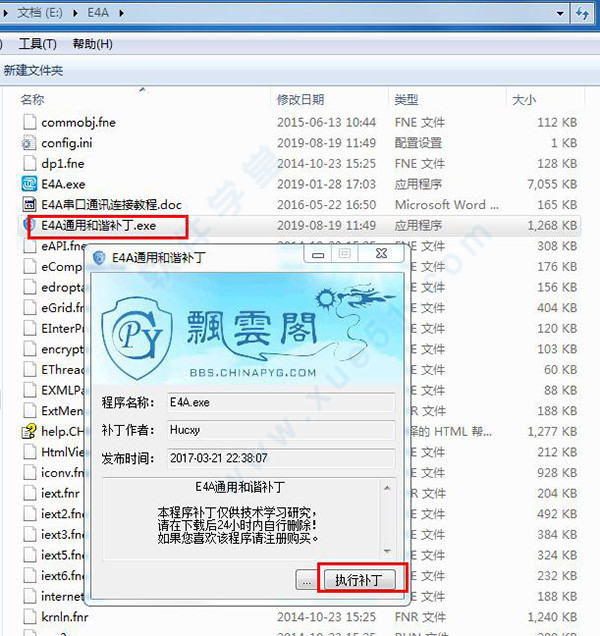Image resolution: width=600 pixels, height=636 pixels.
Task: Click the Word icon of E4A串口通讯连接教程.doc
Action: tap(29, 205)
